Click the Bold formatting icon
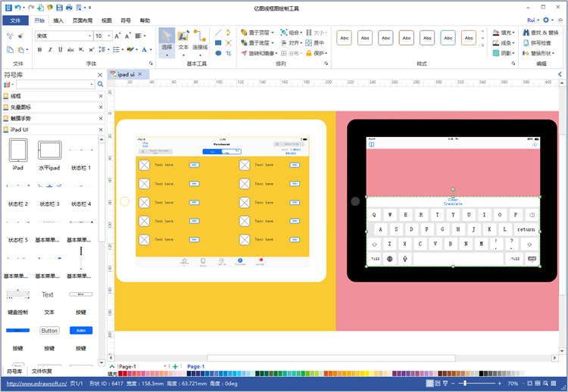This screenshot has width=568, height=392. [x=39, y=50]
